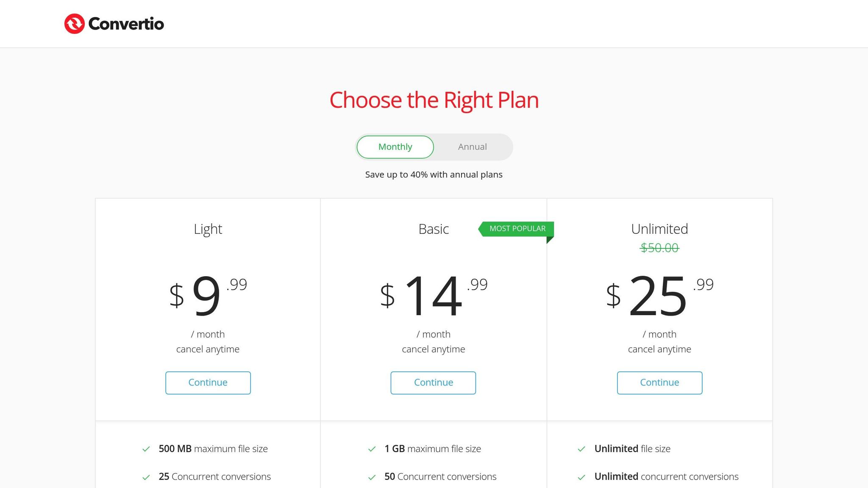Click checkmark beside 50 Concurrent conversions

[372, 477]
